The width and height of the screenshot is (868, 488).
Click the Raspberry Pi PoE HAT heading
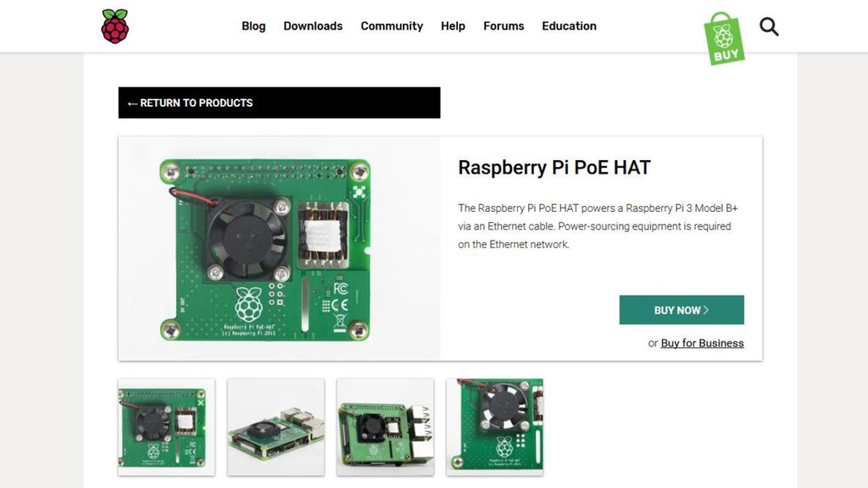tap(554, 168)
